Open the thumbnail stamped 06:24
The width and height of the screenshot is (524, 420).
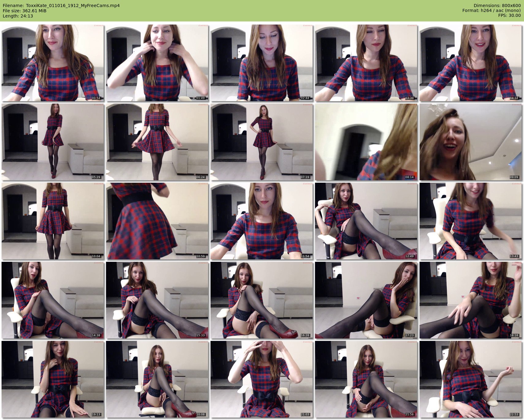click(x=157, y=142)
